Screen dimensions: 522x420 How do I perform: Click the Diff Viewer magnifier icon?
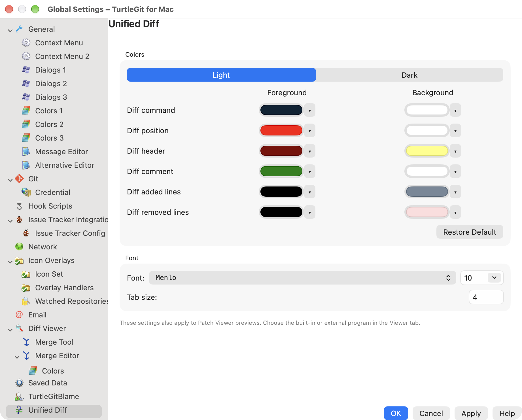click(x=19, y=328)
